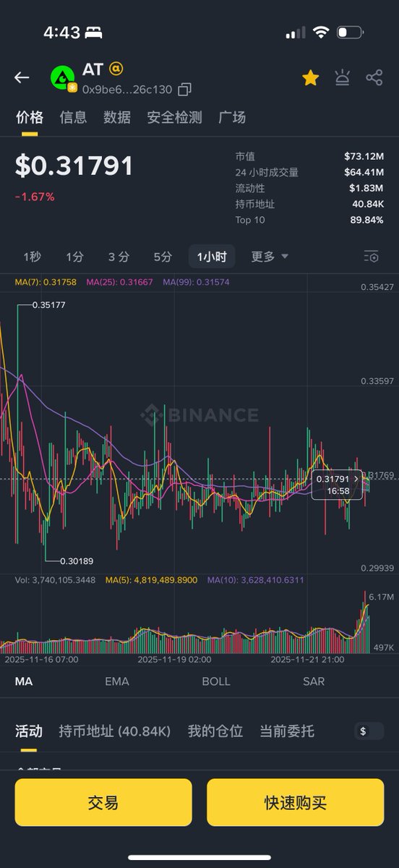This screenshot has width=399, height=868.
Task: Tap the 交易 button
Action: pyautogui.click(x=103, y=802)
